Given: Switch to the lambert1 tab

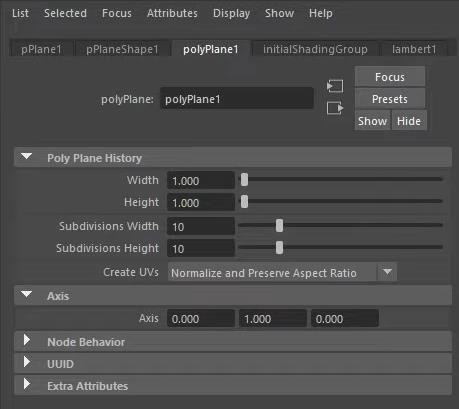Looking at the screenshot, I should 414,49.
